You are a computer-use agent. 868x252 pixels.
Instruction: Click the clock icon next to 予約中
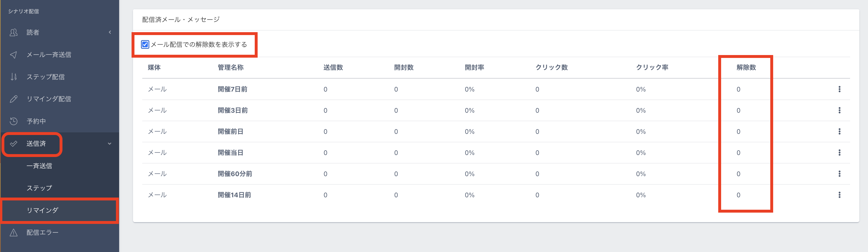(14, 121)
